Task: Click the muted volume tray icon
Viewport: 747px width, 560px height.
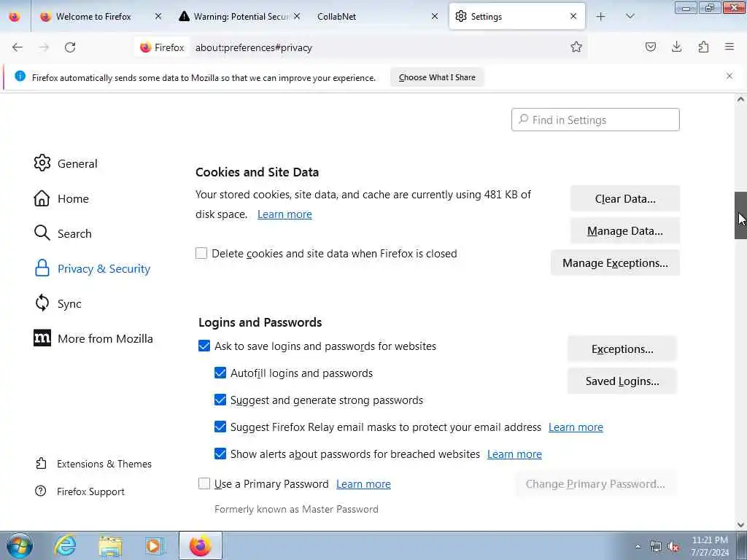Action: pyautogui.click(x=673, y=546)
